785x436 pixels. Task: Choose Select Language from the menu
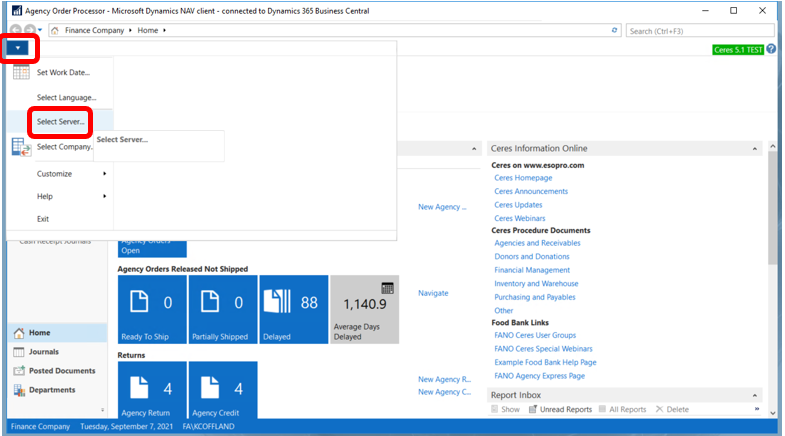pyautogui.click(x=66, y=97)
